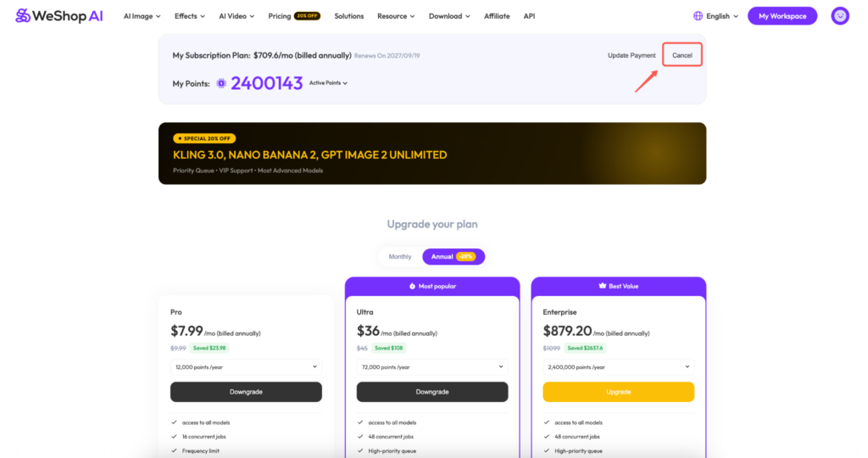Expand the Active Points dropdown
This screenshot has height=458, width=868.
328,83
